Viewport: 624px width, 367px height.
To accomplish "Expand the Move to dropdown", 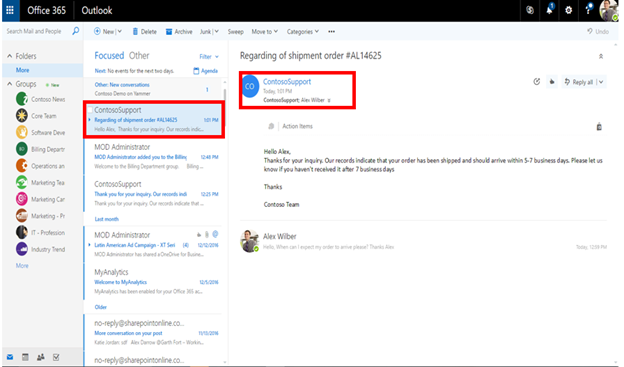I will (x=265, y=31).
